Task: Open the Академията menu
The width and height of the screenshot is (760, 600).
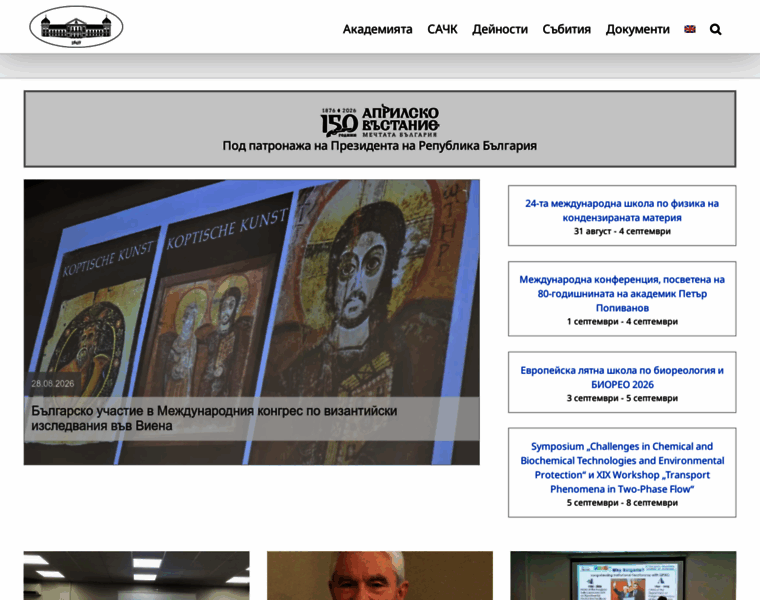Action: 378,30
